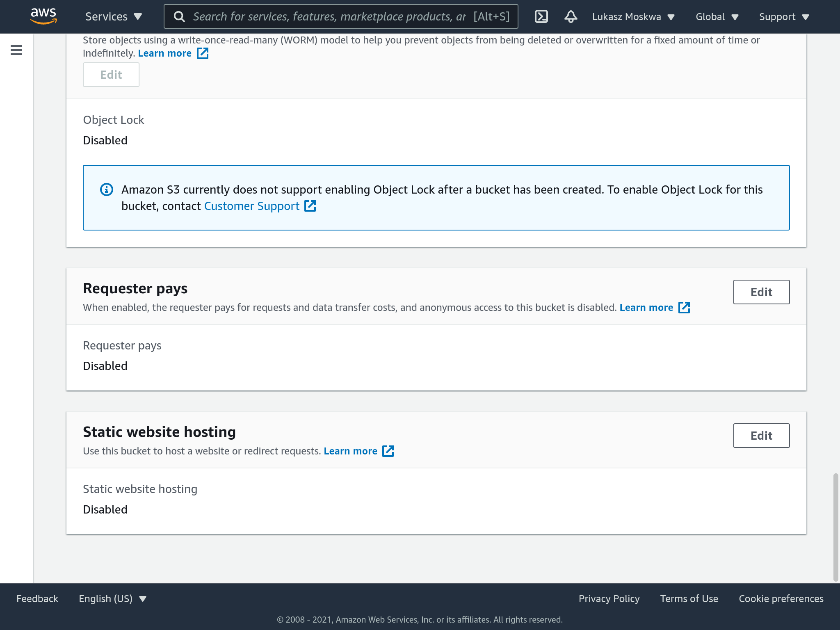The width and height of the screenshot is (840, 630).
Task: Open the CloudShell terminal icon
Action: 541,16
